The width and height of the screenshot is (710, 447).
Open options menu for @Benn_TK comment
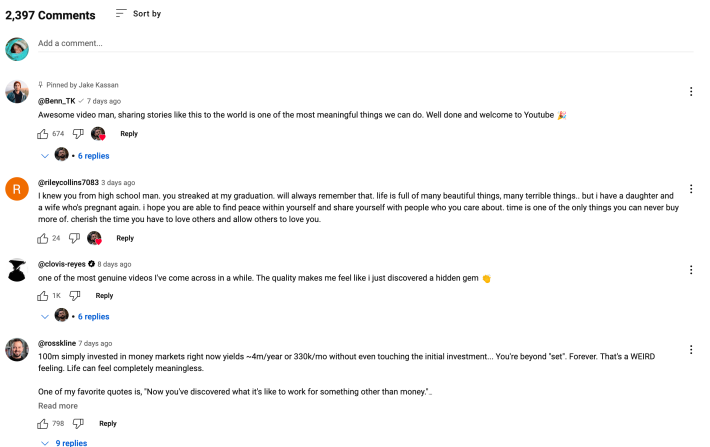[x=691, y=92]
